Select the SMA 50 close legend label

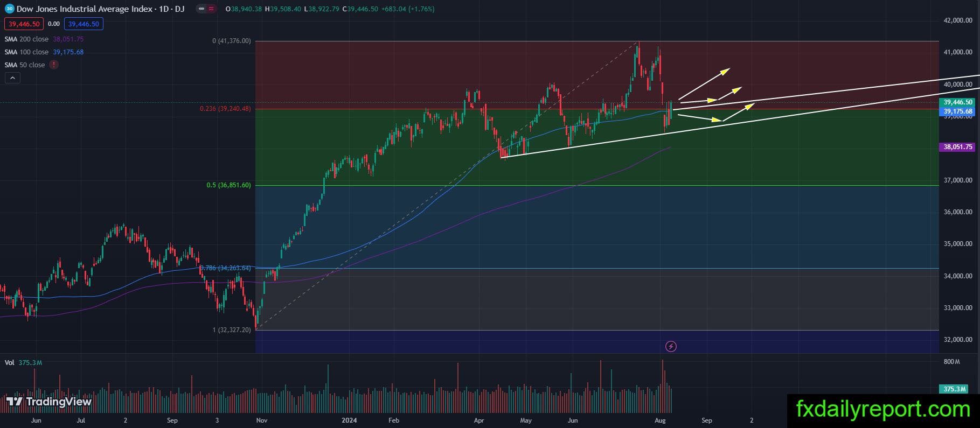click(25, 65)
